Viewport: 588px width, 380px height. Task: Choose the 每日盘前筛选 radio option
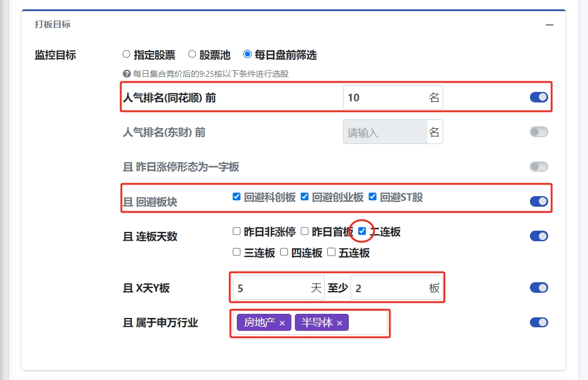[x=247, y=54]
